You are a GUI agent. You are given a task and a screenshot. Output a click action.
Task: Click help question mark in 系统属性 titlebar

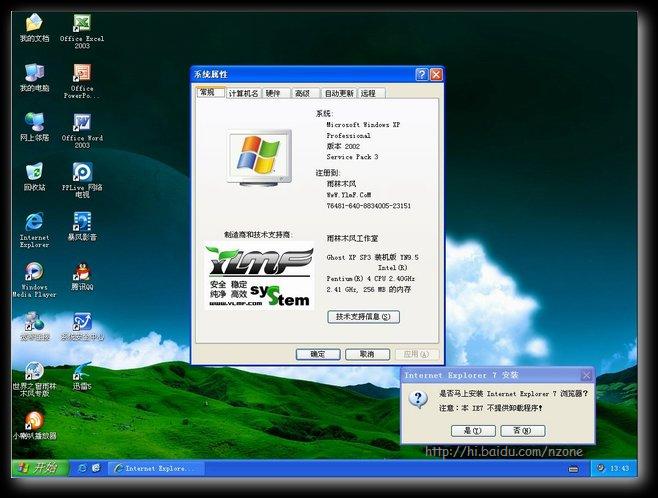(422, 75)
